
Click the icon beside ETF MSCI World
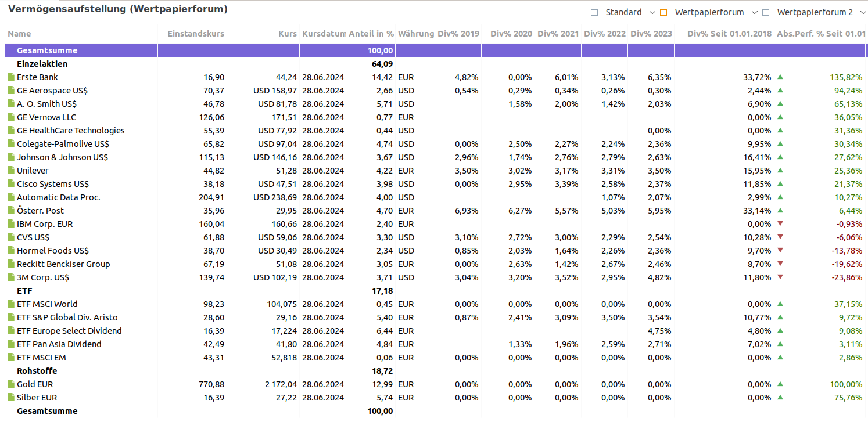click(x=10, y=304)
